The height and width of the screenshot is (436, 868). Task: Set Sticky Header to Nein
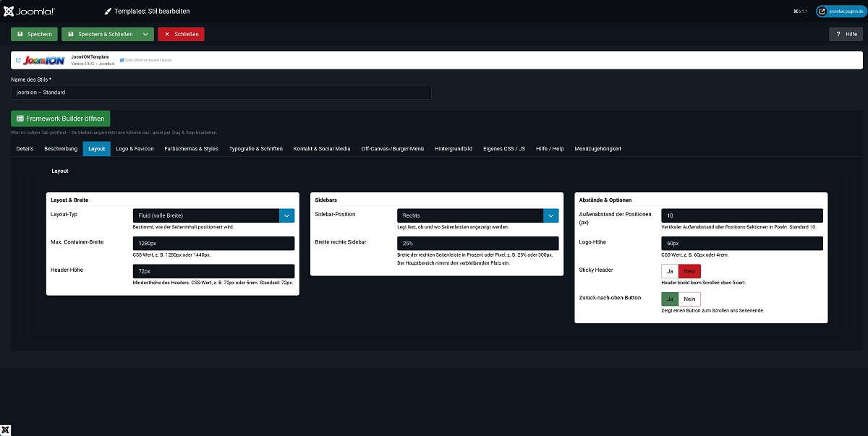click(x=689, y=271)
